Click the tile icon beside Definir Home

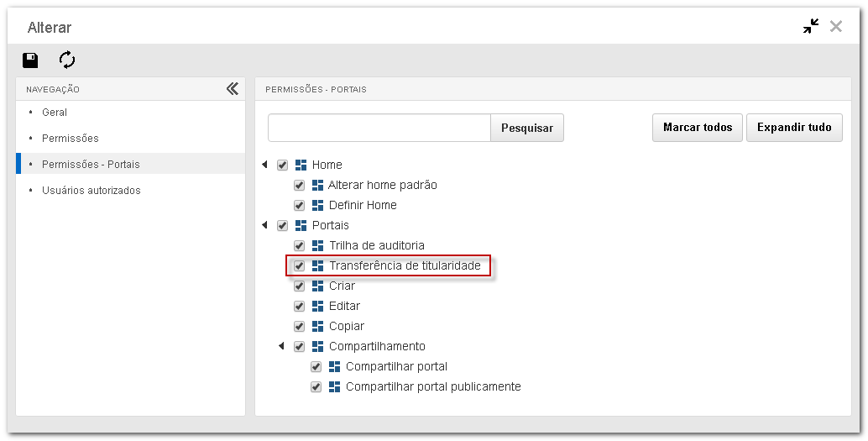(x=318, y=206)
